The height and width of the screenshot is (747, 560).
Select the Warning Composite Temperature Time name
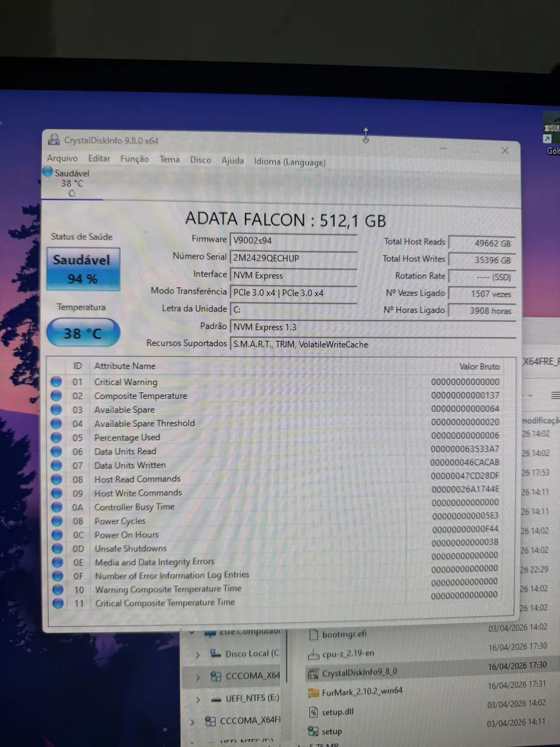(x=168, y=589)
